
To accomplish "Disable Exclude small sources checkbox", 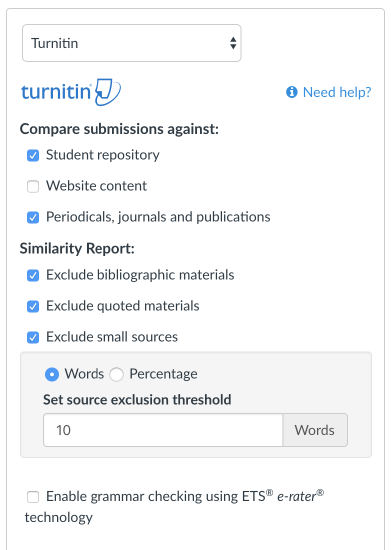I will [x=33, y=337].
